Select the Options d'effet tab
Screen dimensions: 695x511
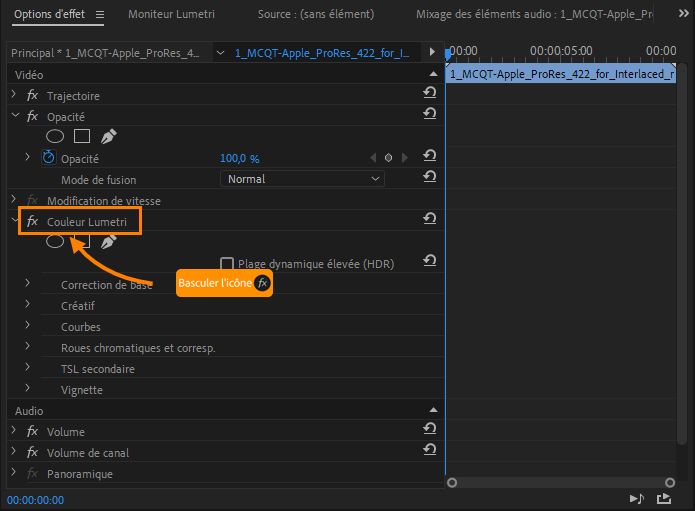pyautogui.click(x=49, y=14)
